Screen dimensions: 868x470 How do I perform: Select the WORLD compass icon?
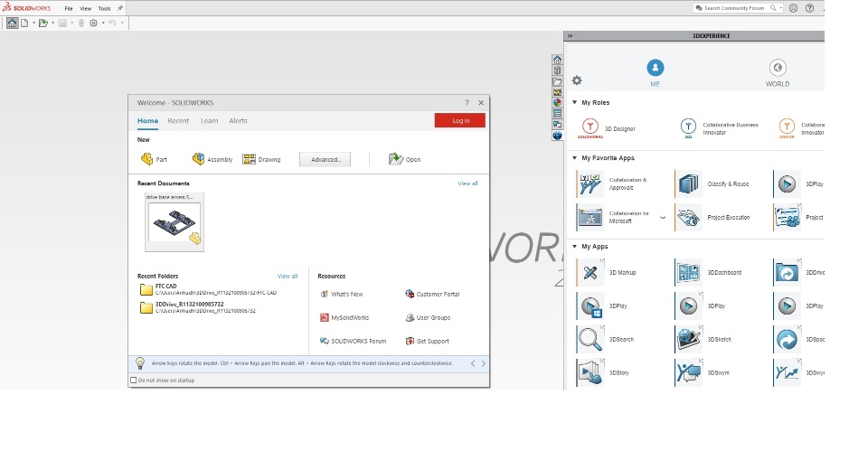click(x=778, y=68)
